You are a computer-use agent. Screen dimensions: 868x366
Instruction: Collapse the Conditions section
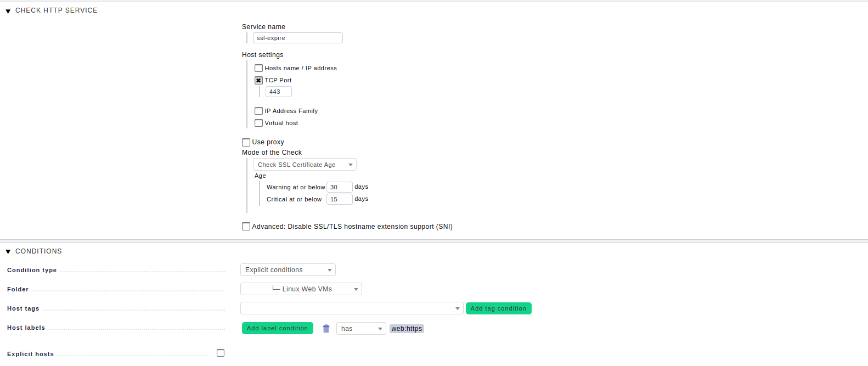[x=8, y=252]
